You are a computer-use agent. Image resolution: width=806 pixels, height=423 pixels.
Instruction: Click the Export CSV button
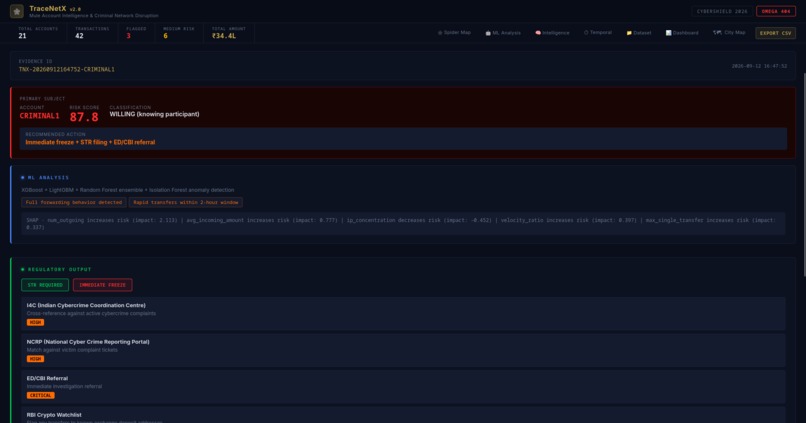(775, 33)
